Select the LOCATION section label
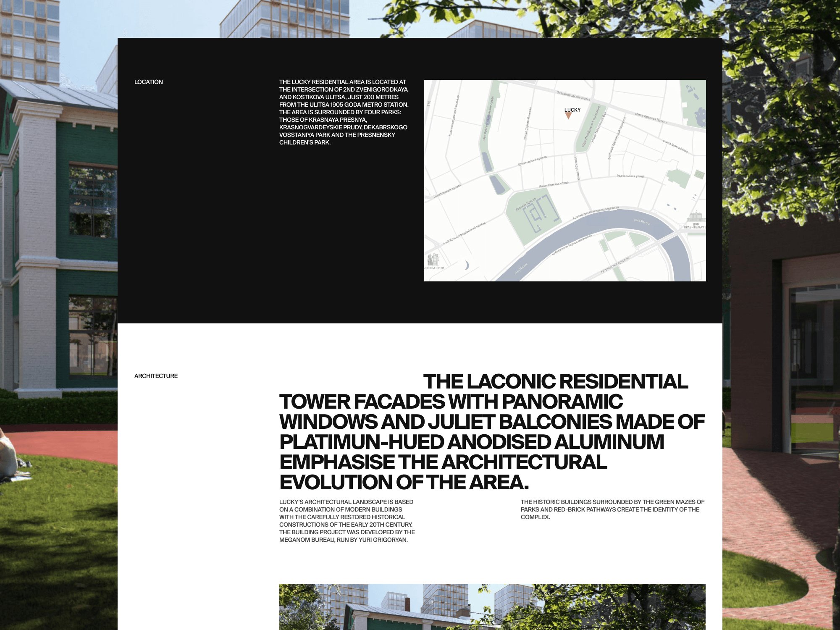The width and height of the screenshot is (840, 630). point(149,82)
